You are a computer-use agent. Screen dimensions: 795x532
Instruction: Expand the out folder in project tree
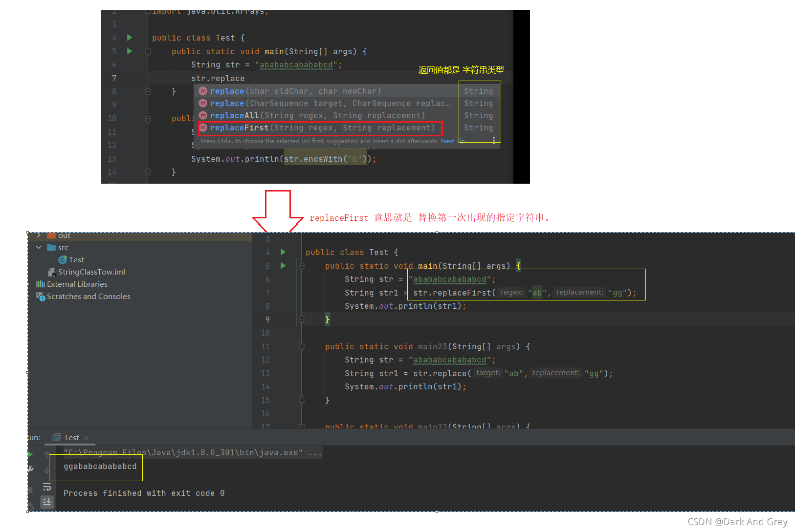[39, 235]
